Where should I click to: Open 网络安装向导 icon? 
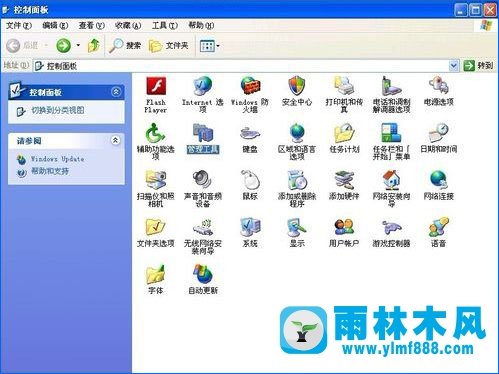[x=391, y=189]
